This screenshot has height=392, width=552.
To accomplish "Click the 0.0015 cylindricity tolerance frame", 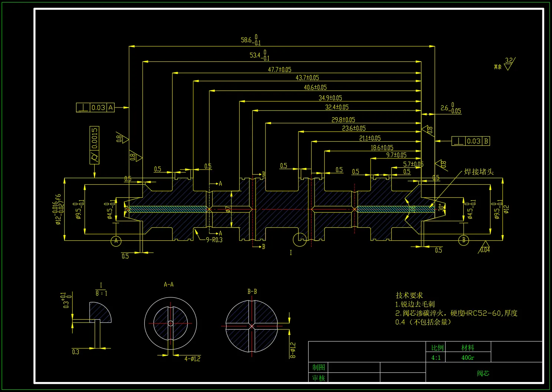I will pos(95,145).
